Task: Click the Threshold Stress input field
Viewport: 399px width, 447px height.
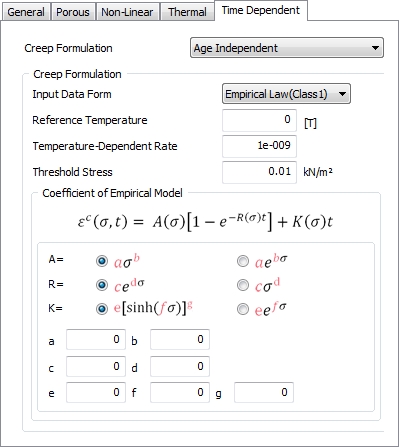Action: (x=259, y=172)
